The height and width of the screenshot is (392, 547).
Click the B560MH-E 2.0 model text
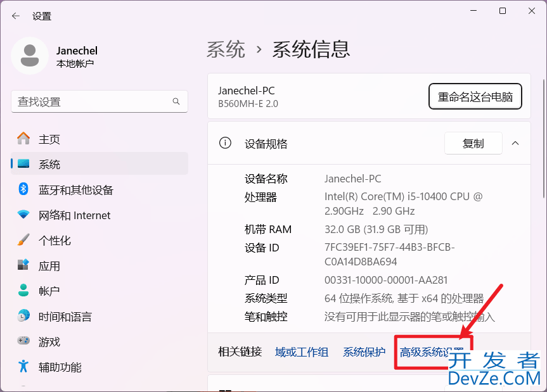(x=248, y=103)
